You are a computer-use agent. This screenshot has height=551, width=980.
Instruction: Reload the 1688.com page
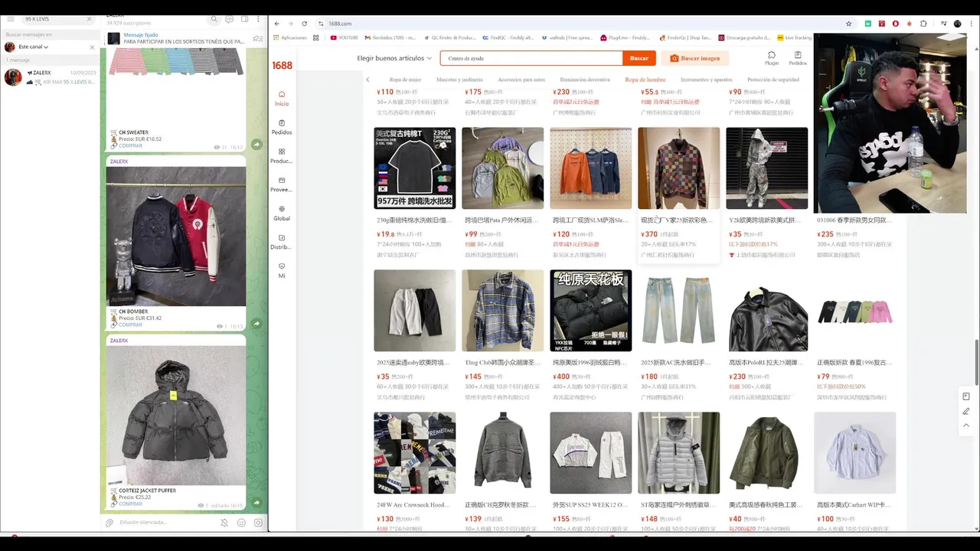304,24
